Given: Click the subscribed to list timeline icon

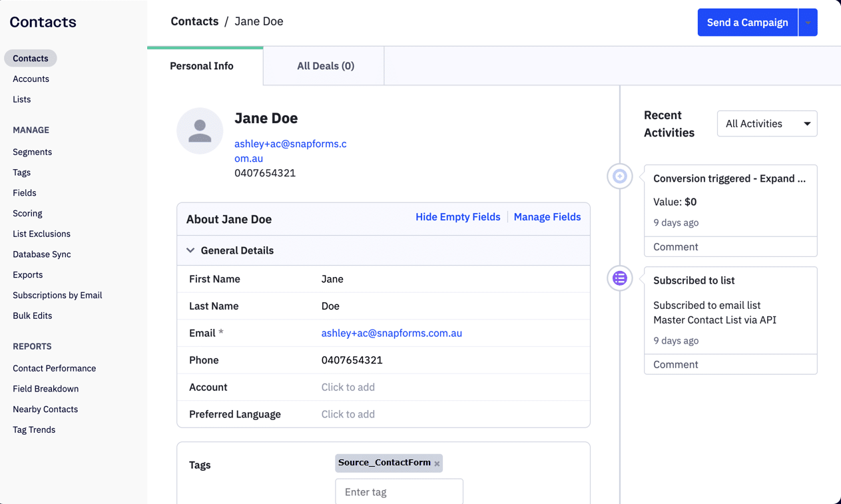Looking at the screenshot, I should point(620,278).
